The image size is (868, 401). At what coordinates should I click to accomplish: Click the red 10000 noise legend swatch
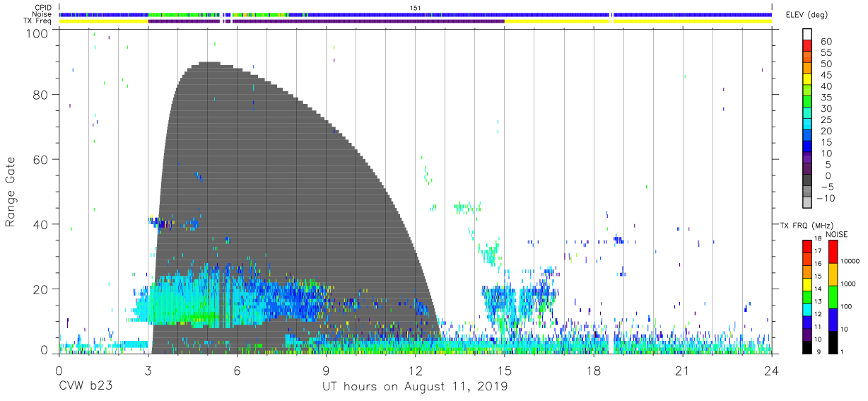coord(833,252)
